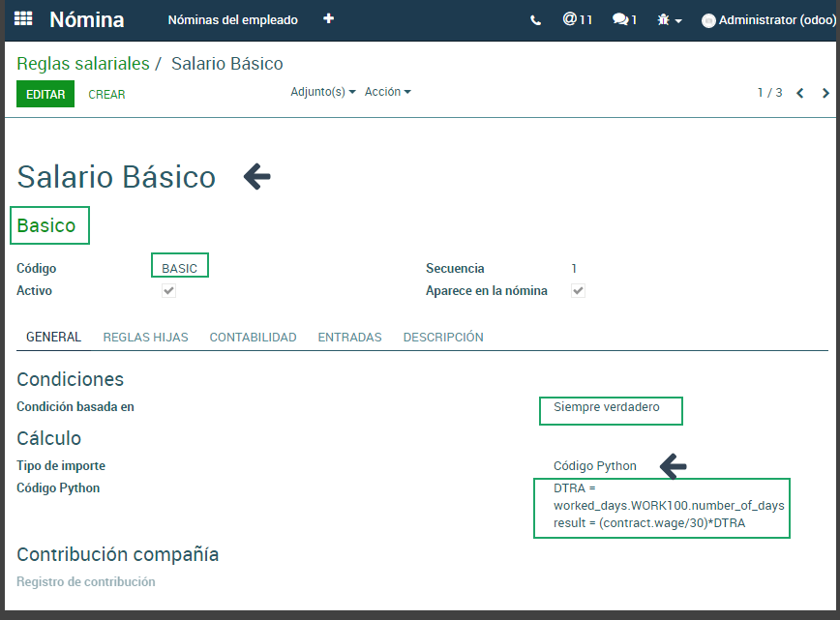Open the @ mentions notifications icon

click(x=577, y=19)
